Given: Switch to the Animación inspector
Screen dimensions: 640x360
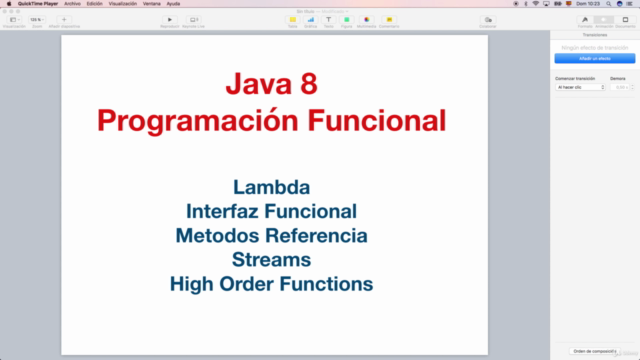Looking at the screenshot, I should [604, 20].
